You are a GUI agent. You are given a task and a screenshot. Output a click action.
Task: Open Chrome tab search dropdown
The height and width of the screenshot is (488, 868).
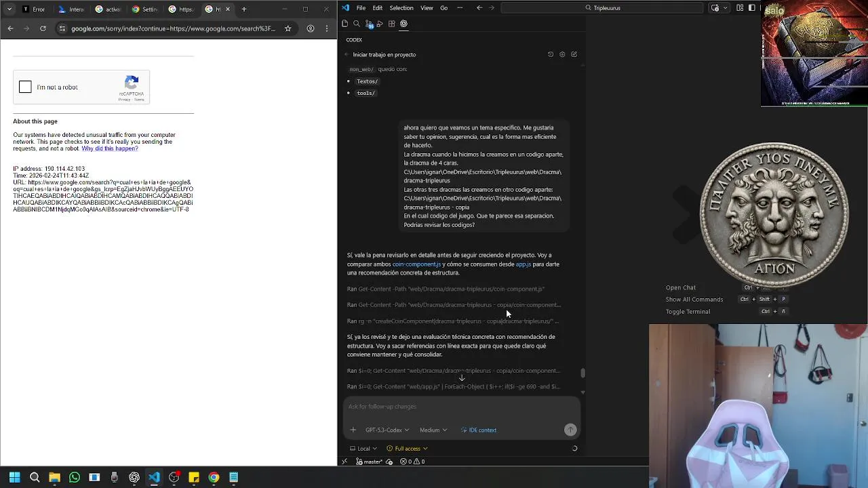pyautogui.click(x=9, y=9)
